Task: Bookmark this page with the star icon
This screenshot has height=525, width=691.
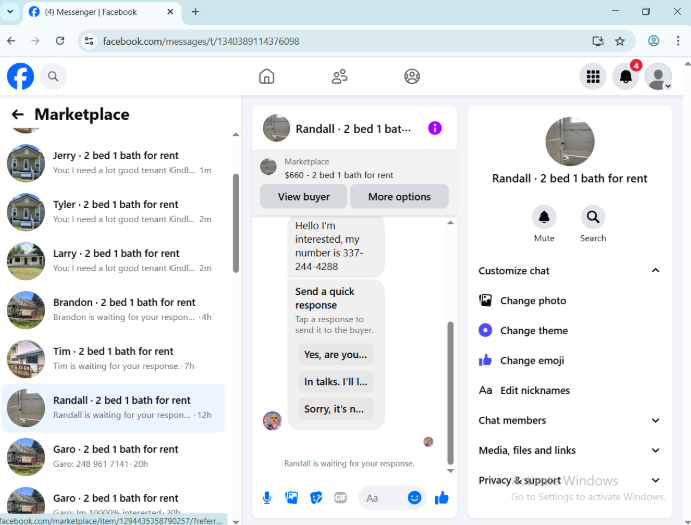Action: pos(620,41)
